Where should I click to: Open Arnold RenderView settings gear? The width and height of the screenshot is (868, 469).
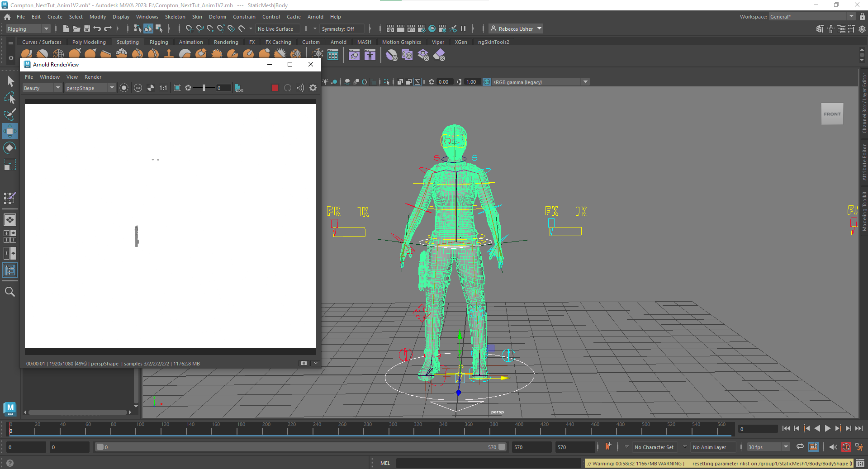click(313, 88)
